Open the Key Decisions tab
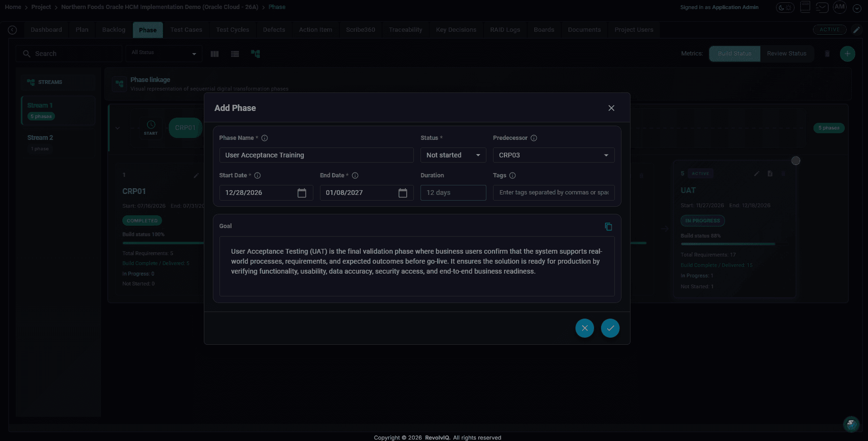 click(x=456, y=29)
